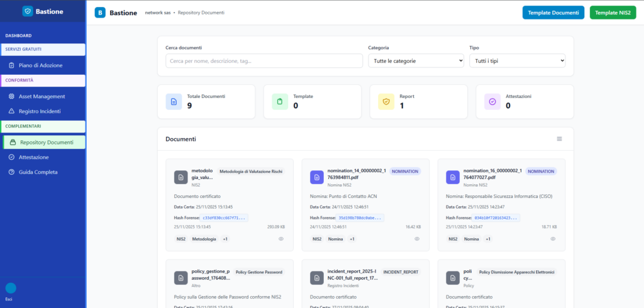Image resolution: width=644 pixels, height=308 pixels.
Task: Toggle eye icon on nomination_14 document card
Action: (417, 239)
